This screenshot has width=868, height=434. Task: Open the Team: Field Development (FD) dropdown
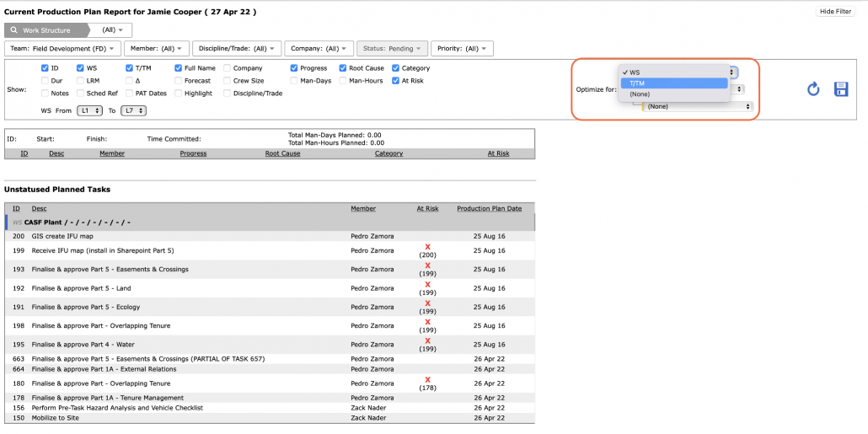point(62,48)
